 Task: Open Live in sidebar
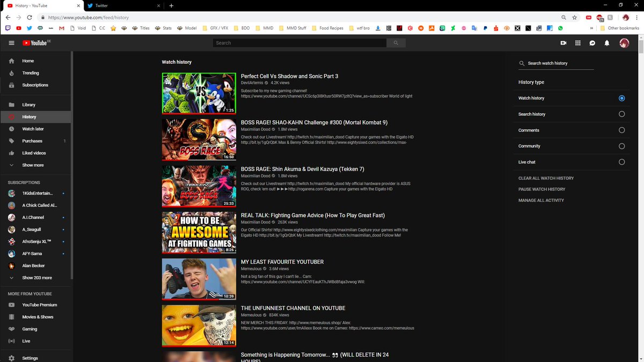(35, 341)
